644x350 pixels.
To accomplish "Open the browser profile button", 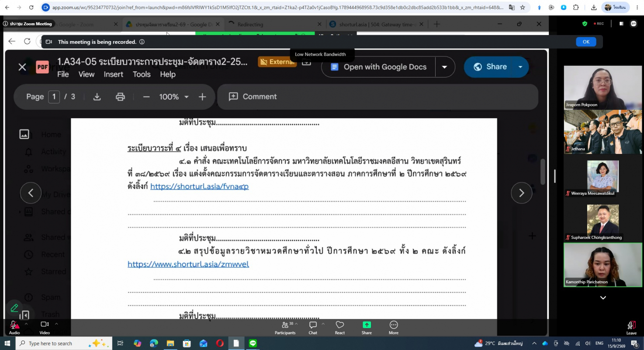I will (x=616, y=7).
